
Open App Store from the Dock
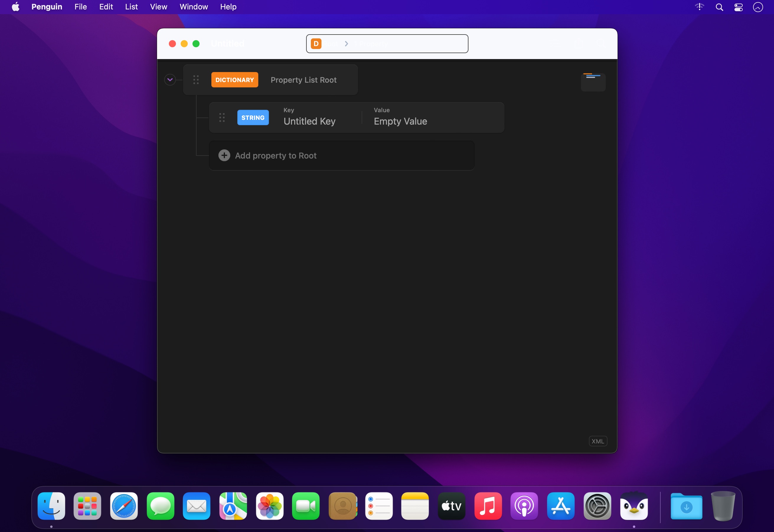(561, 506)
